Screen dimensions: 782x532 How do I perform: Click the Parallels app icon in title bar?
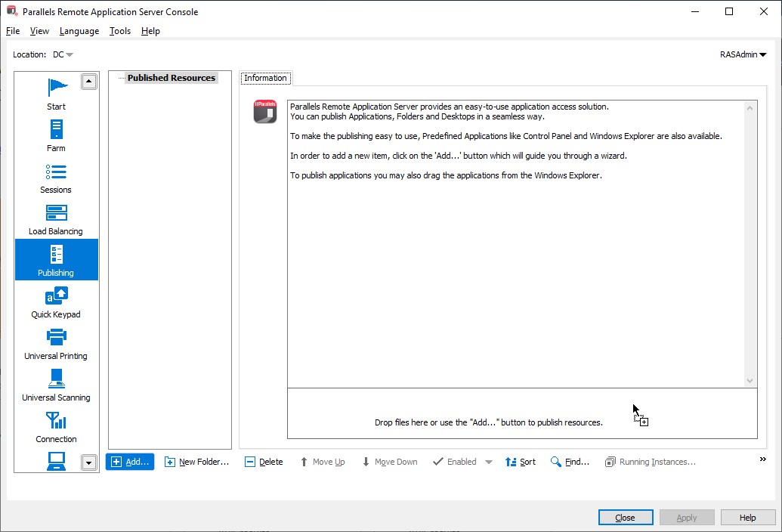point(12,11)
